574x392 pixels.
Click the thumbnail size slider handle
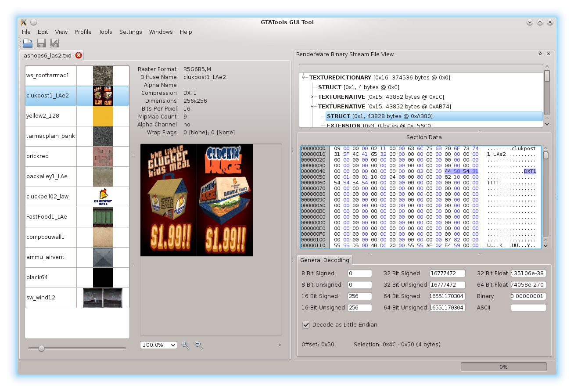coord(41,349)
